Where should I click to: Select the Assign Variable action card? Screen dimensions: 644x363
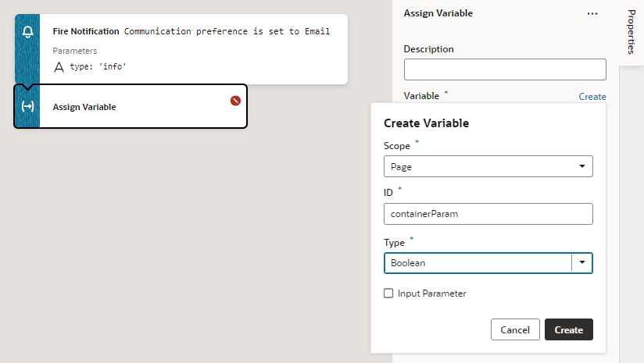[131, 107]
